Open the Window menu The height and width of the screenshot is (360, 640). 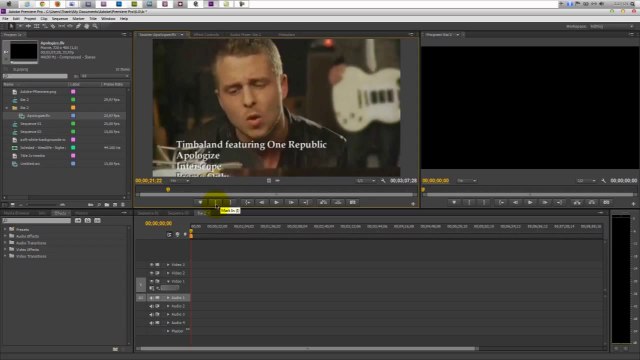(x=108, y=19)
